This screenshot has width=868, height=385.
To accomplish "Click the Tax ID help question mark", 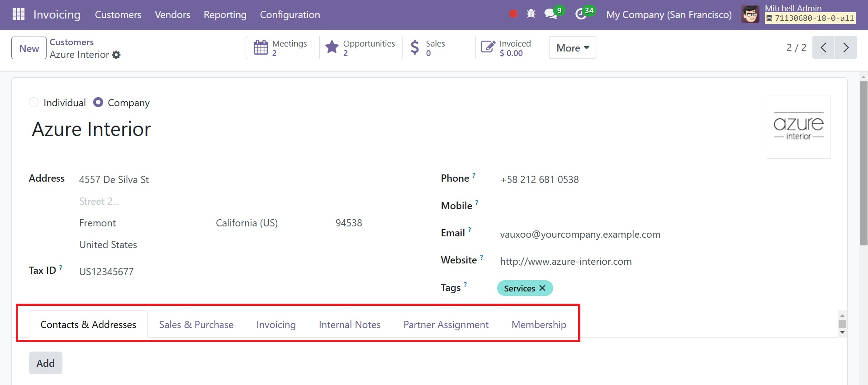I will tap(61, 267).
